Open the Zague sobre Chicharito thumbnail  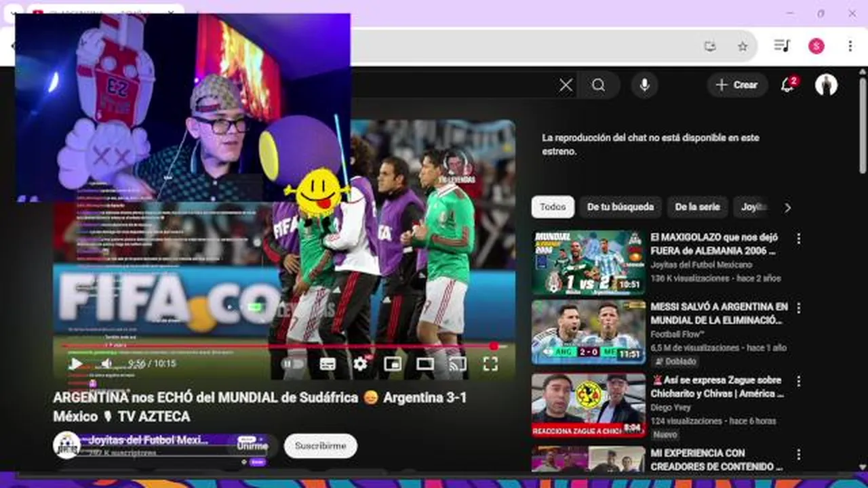click(x=588, y=405)
